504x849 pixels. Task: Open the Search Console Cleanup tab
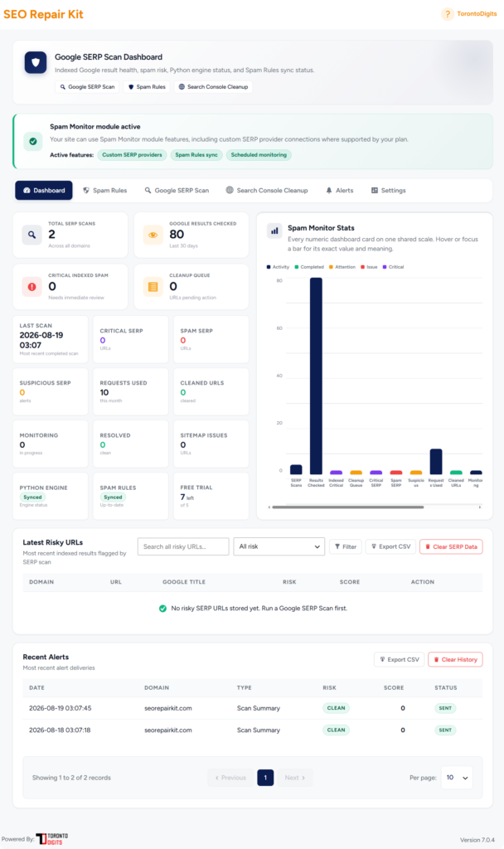[x=267, y=191]
